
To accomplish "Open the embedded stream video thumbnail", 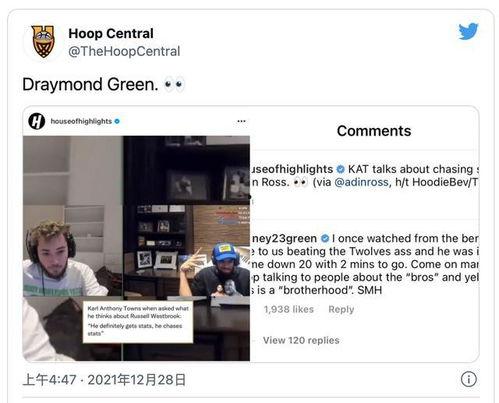I will (136, 248).
